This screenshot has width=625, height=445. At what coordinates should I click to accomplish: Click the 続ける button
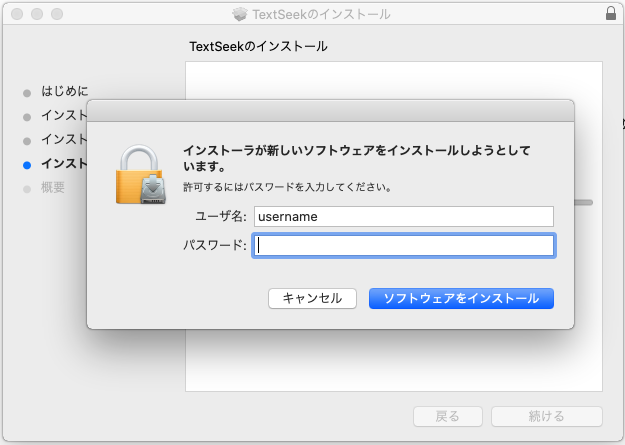pos(546,416)
